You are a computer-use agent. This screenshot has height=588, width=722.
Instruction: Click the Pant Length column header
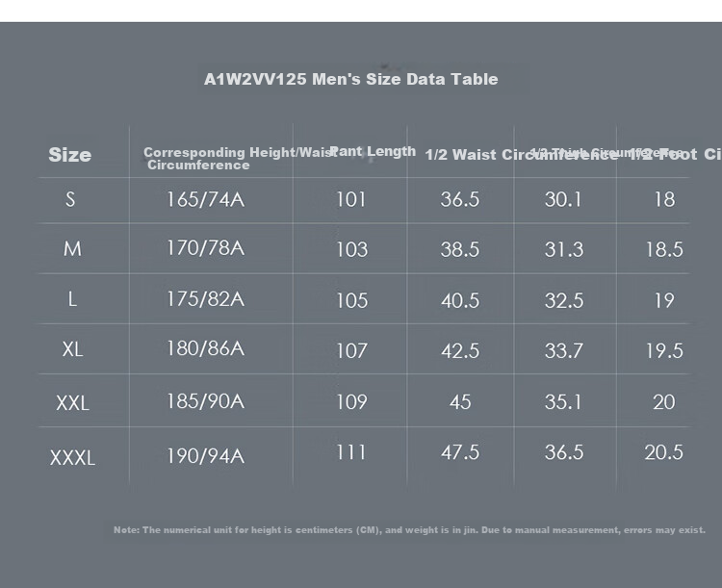[373, 151]
